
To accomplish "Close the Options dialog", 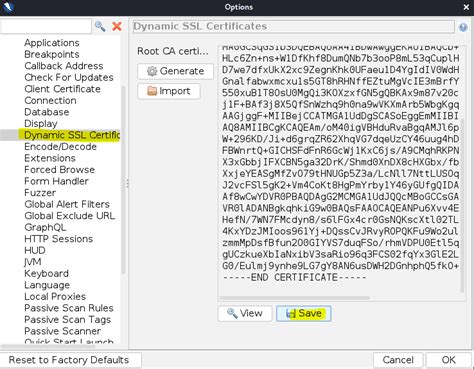I will coord(466,7).
